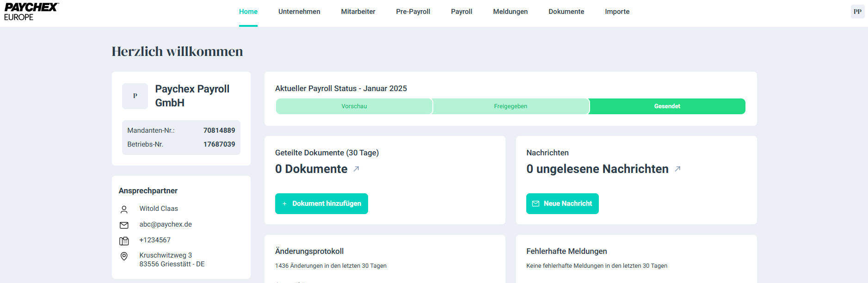Select the Gesendet payroll status segment
Image resolution: width=868 pixels, height=283 pixels.
(667, 106)
